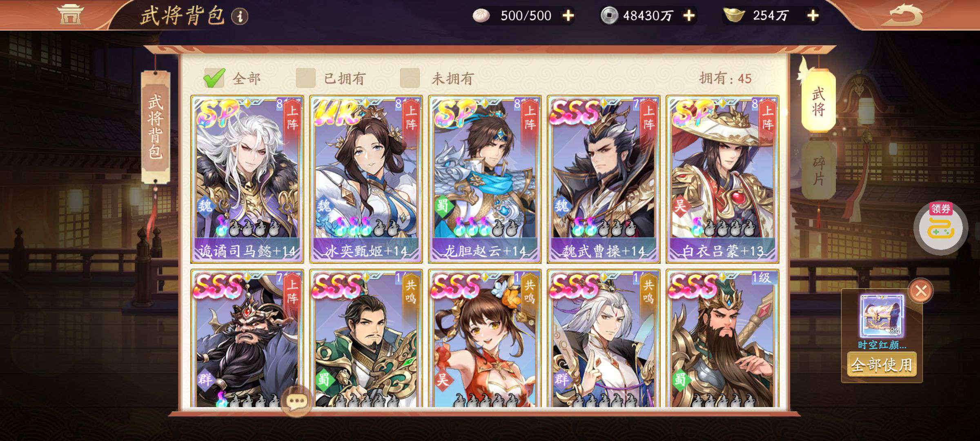Add more silver coins
The image size is (980, 441).
click(689, 16)
